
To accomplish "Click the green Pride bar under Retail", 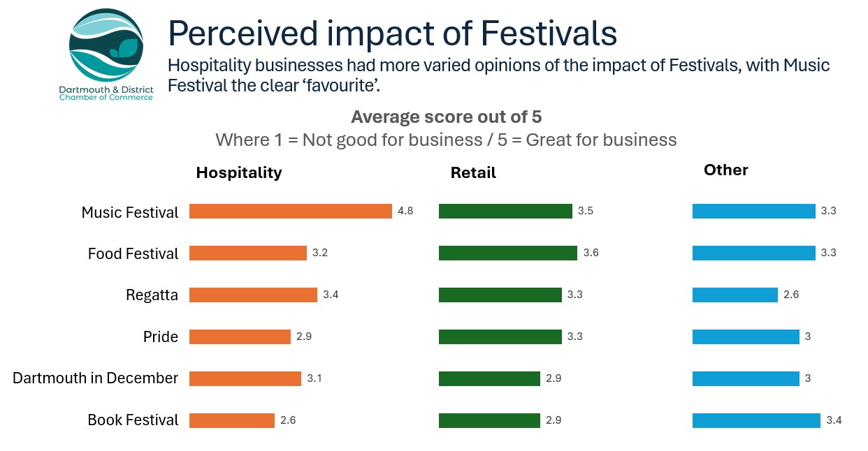I will (500, 337).
